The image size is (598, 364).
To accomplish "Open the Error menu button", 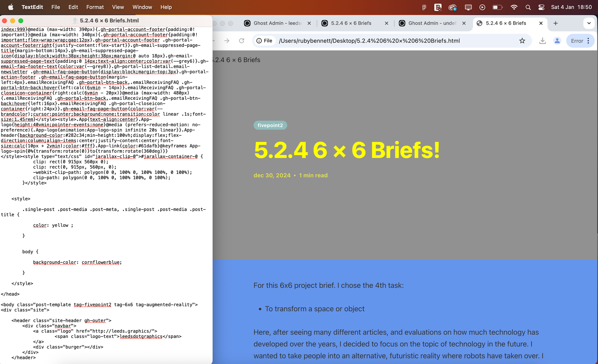I will pyautogui.click(x=580, y=41).
